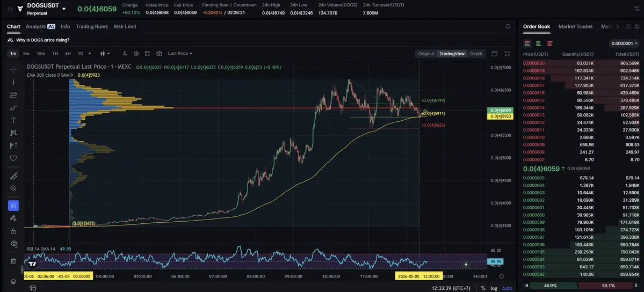This screenshot has width=644, height=292.
Task: Expand more timeframes dropdown arrow
Action: click(90, 53)
